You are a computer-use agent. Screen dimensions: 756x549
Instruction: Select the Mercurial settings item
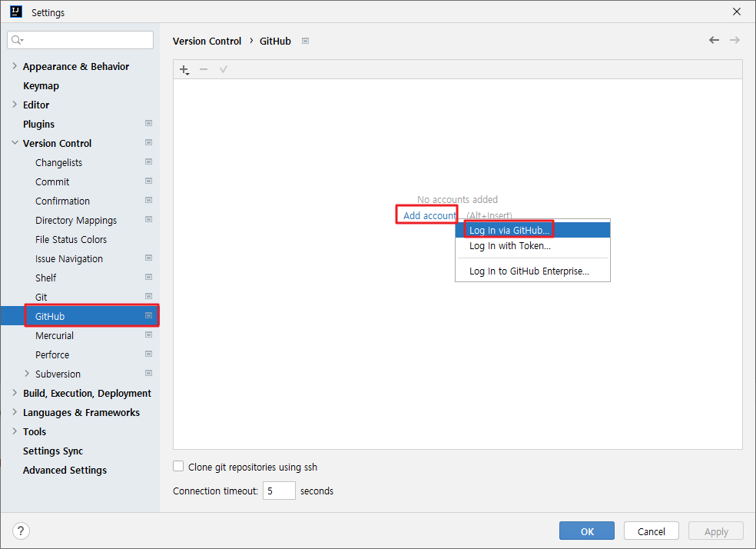(55, 335)
